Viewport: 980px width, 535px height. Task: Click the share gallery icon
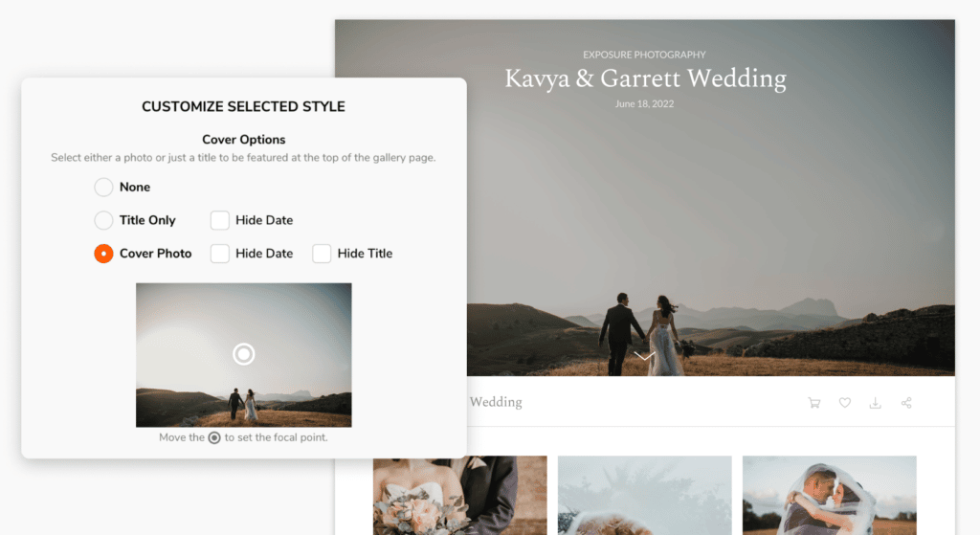click(x=905, y=403)
